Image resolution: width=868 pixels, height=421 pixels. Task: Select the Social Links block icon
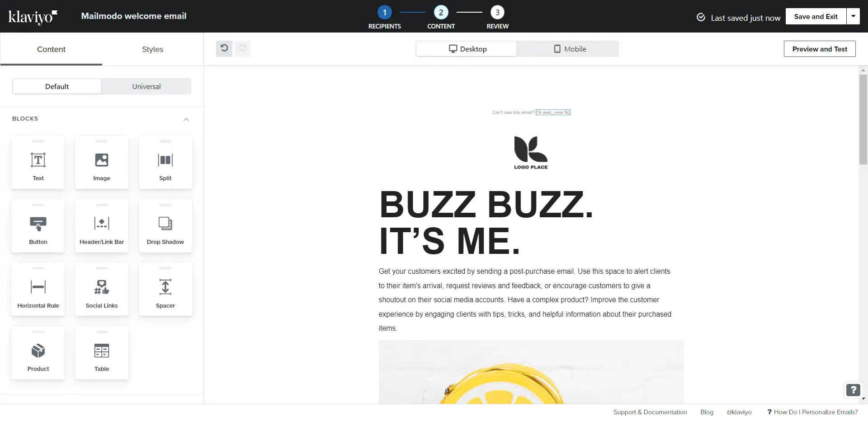coord(101,287)
